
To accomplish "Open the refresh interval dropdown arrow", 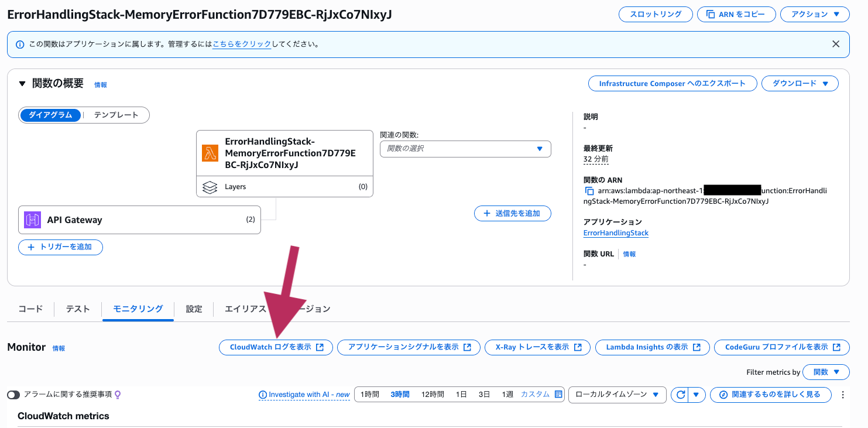I will click(696, 395).
